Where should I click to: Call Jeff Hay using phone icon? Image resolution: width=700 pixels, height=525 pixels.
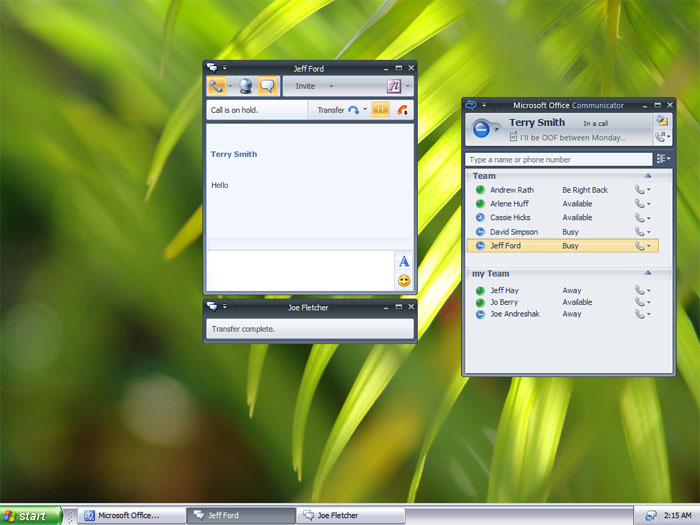(x=639, y=290)
